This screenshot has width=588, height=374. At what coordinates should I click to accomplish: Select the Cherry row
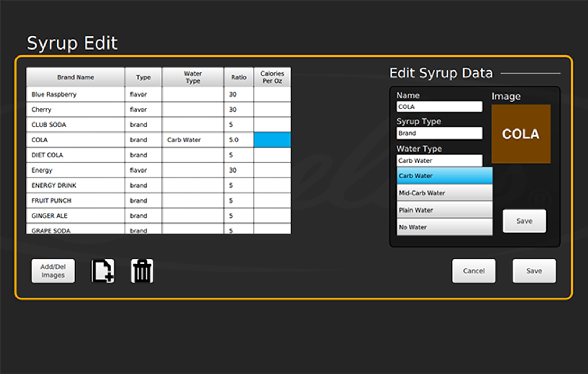(158, 109)
